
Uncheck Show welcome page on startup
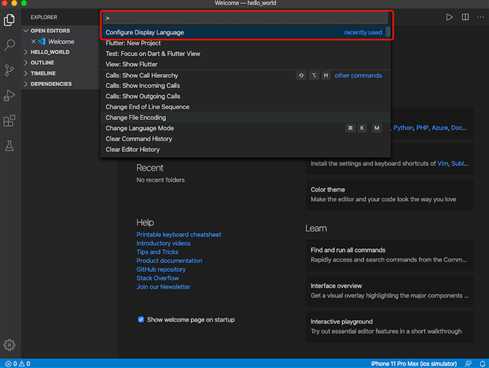[141, 320]
